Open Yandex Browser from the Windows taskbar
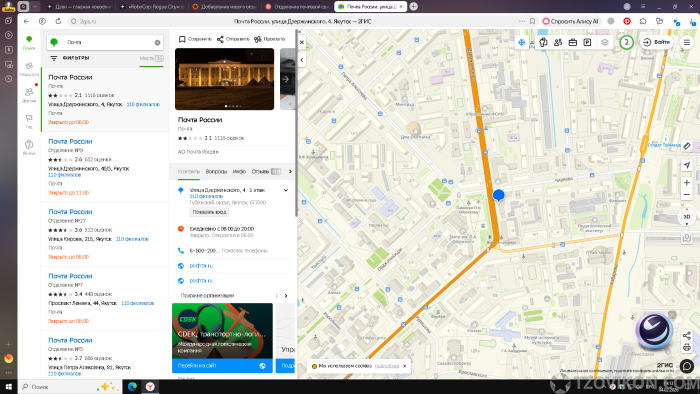 pos(150,387)
